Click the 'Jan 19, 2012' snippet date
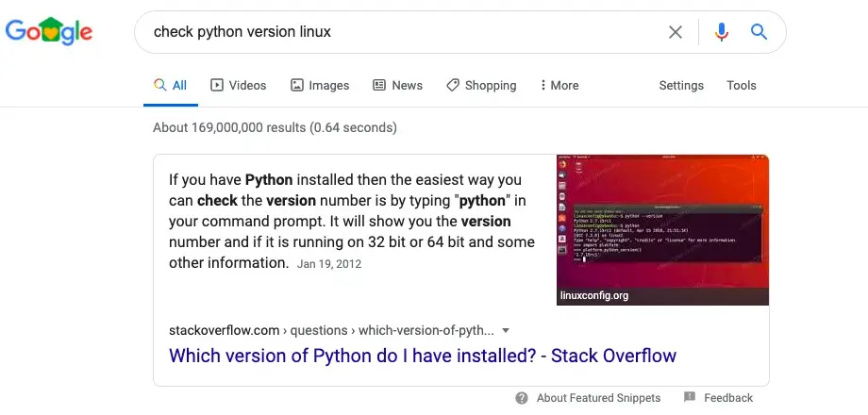This screenshot has width=868, height=415. pyautogui.click(x=329, y=264)
